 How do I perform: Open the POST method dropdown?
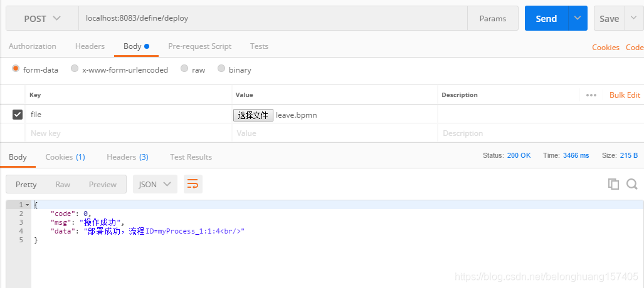(42, 18)
